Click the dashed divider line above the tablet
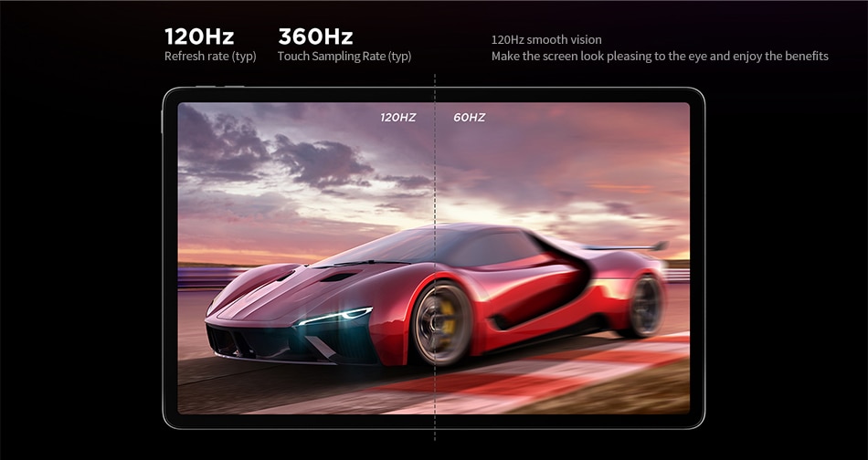Image resolution: width=868 pixels, height=460 pixels. [435, 80]
